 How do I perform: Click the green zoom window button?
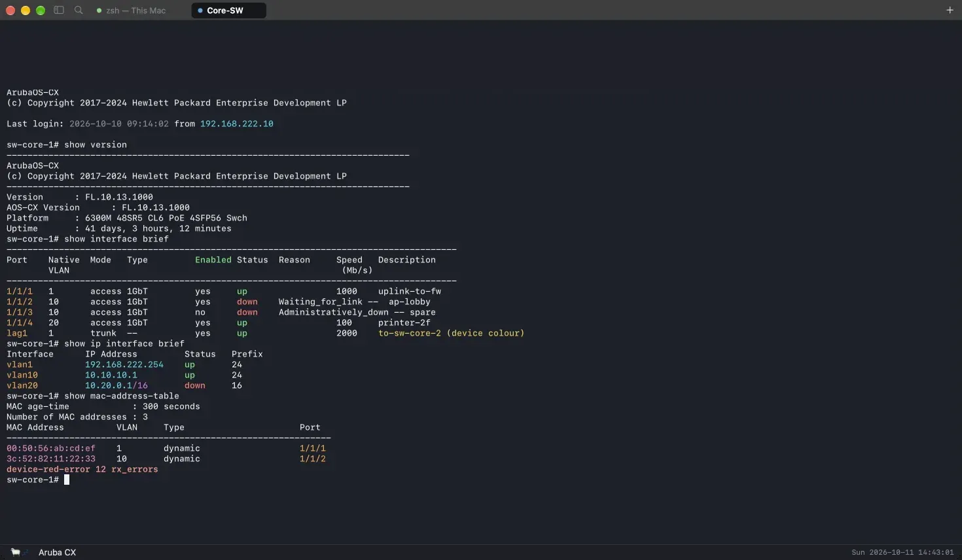click(x=41, y=10)
